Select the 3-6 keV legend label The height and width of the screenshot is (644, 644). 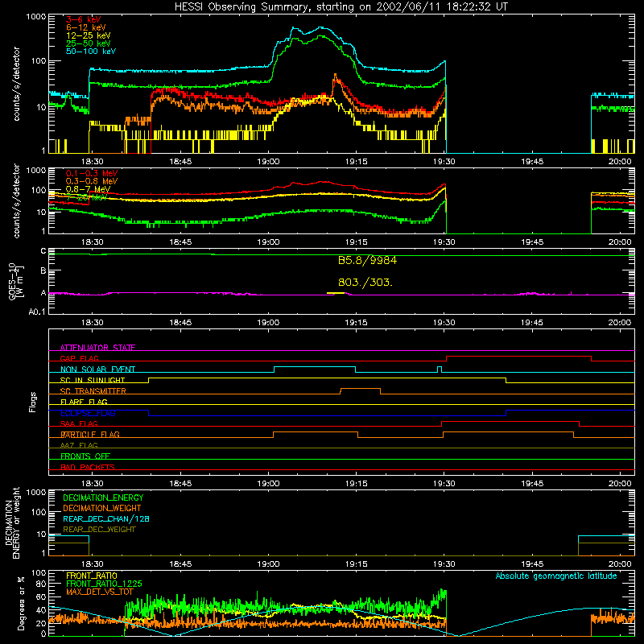pos(84,19)
